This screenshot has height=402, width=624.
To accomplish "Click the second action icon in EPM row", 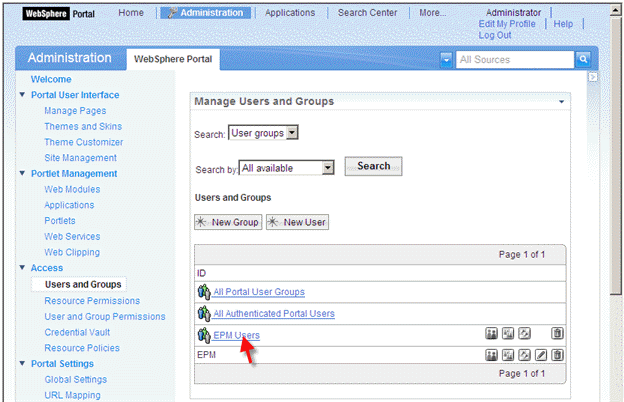I will pos(508,355).
